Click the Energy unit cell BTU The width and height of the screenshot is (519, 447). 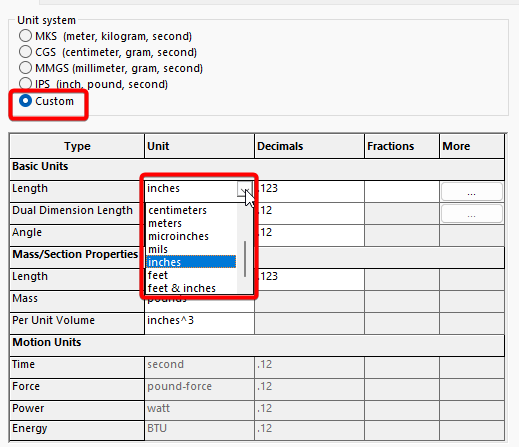(199, 430)
